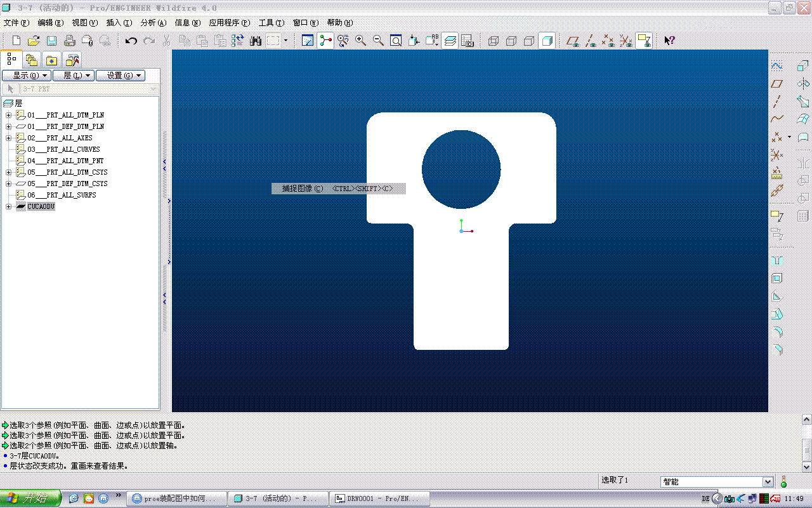Switch to Wireframe display mode
Image resolution: width=812 pixels, height=508 pixels.
click(494, 41)
